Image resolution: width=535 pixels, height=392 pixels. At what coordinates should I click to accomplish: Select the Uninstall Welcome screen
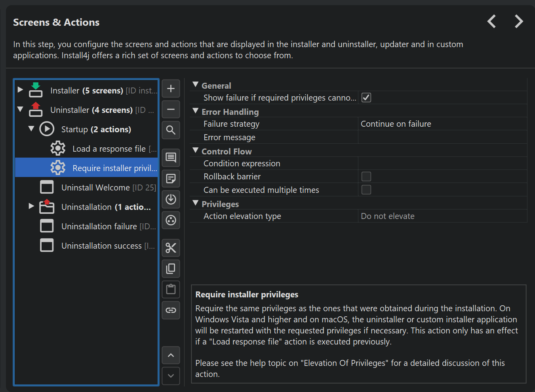95,188
